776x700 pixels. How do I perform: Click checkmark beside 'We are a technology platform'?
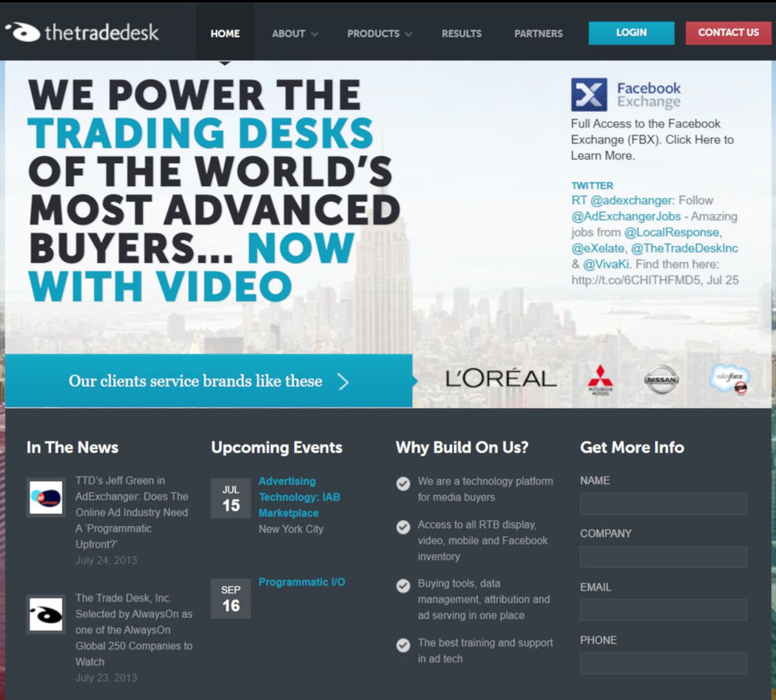click(x=403, y=483)
